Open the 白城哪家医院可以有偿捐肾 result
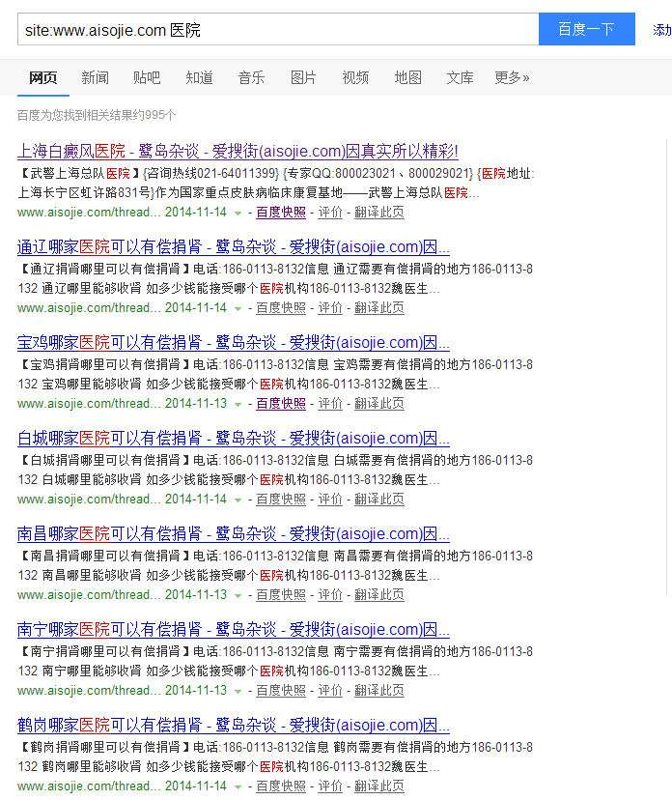672x800 pixels. 234,439
